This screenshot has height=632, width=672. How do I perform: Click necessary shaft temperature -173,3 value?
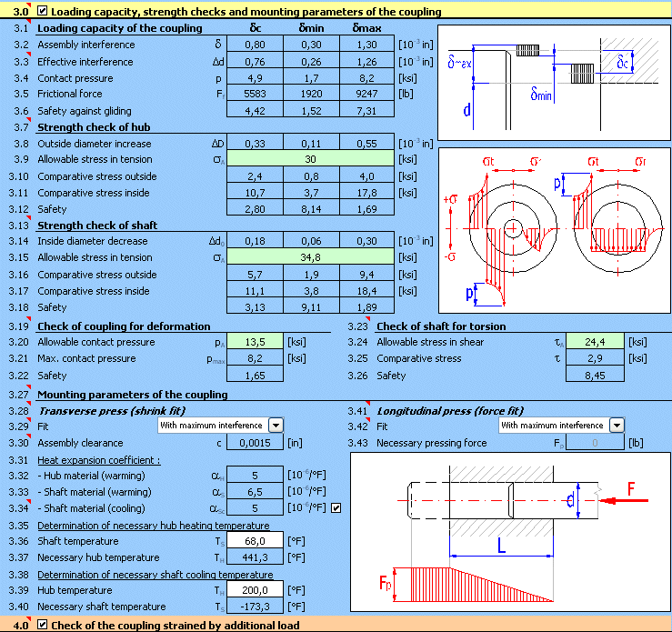(255, 607)
